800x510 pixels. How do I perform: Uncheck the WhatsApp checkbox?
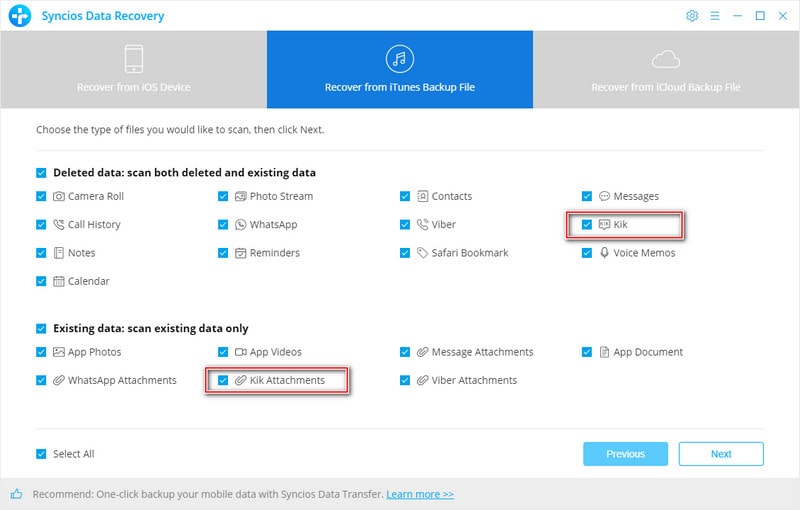[223, 224]
